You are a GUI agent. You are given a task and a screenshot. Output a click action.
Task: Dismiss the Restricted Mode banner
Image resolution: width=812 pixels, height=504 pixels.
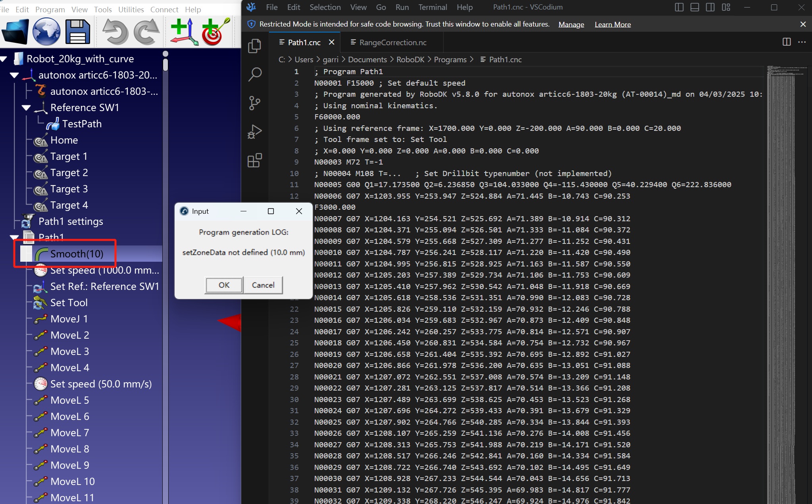point(803,24)
